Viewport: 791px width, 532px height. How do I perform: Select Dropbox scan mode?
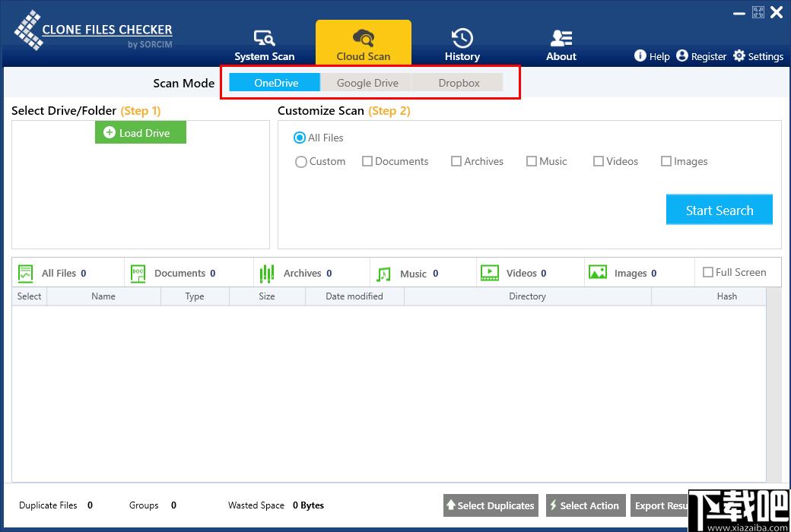[459, 83]
